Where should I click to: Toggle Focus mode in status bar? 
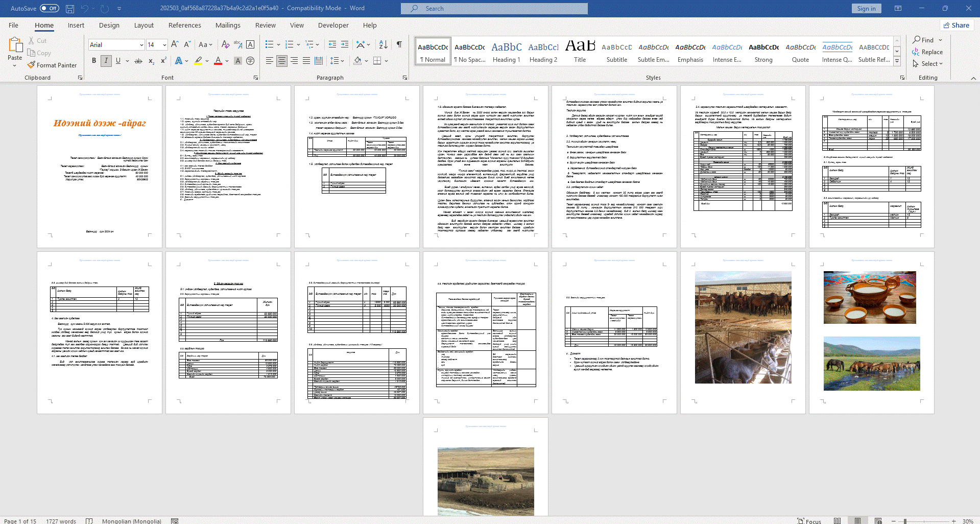click(809, 521)
